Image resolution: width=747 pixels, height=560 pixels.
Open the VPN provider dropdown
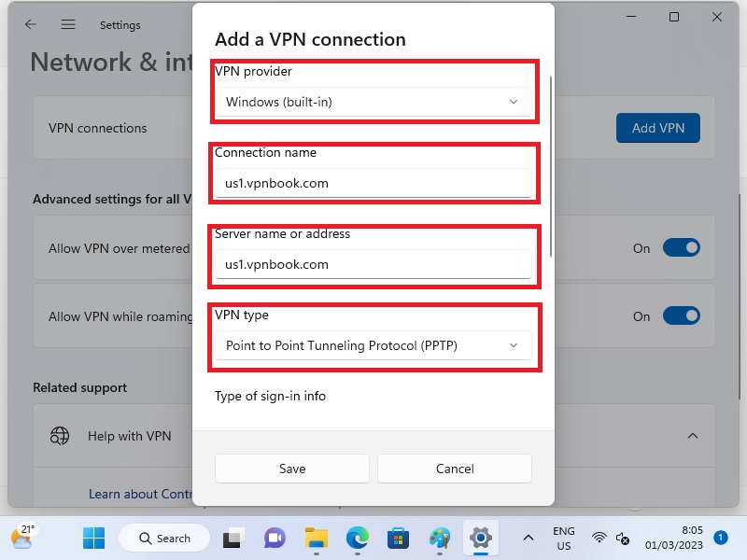click(373, 102)
